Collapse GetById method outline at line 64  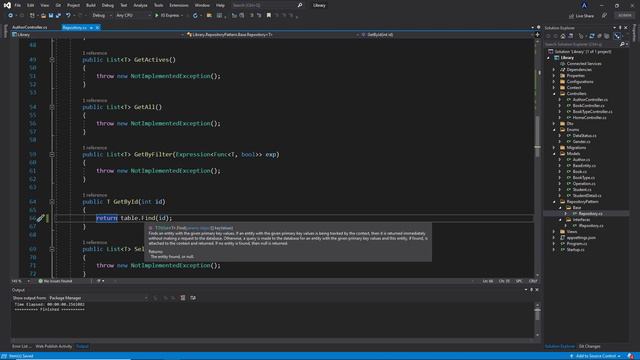coord(52,202)
